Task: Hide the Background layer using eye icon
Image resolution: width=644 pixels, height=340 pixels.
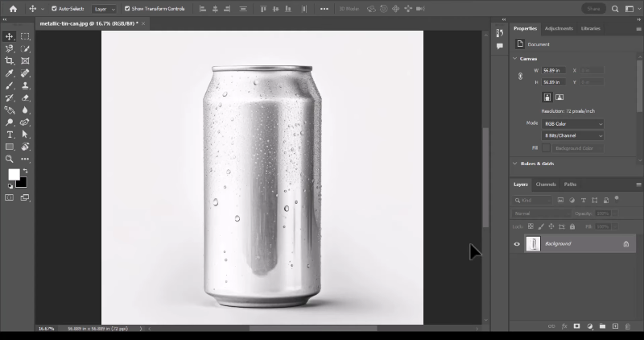Action: [517, 243]
